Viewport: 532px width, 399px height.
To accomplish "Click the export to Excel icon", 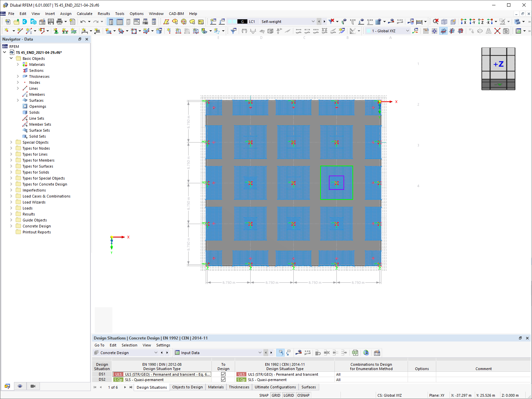I will (x=355, y=353).
